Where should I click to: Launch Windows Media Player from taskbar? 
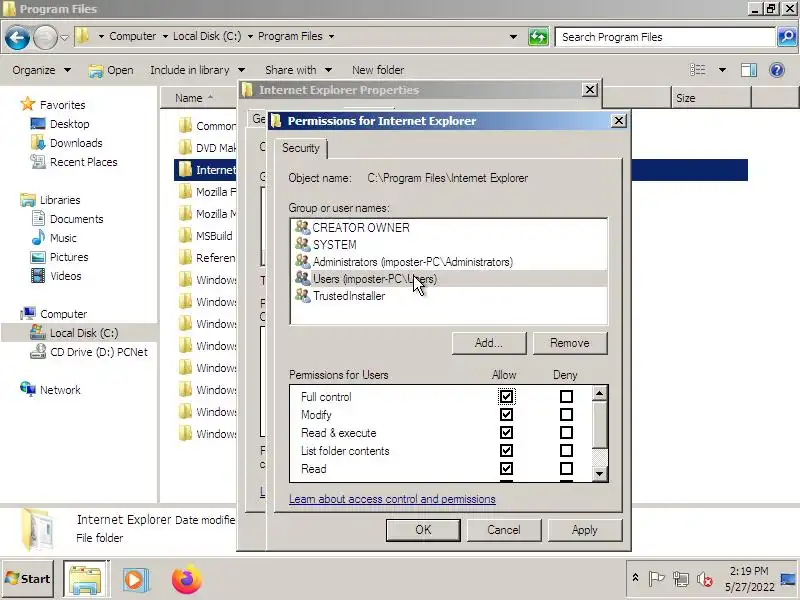click(x=136, y=580)
